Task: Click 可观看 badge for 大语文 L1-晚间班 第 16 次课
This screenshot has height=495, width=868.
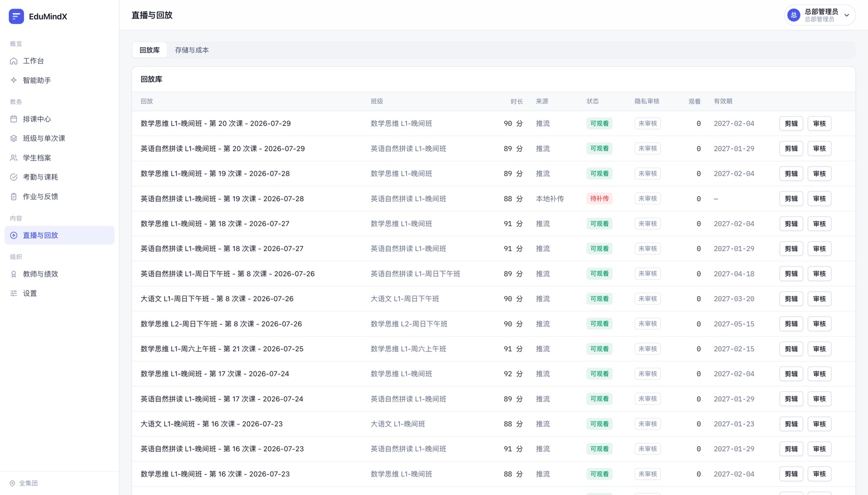Action: pyautogui.click(x=599, y=424)
